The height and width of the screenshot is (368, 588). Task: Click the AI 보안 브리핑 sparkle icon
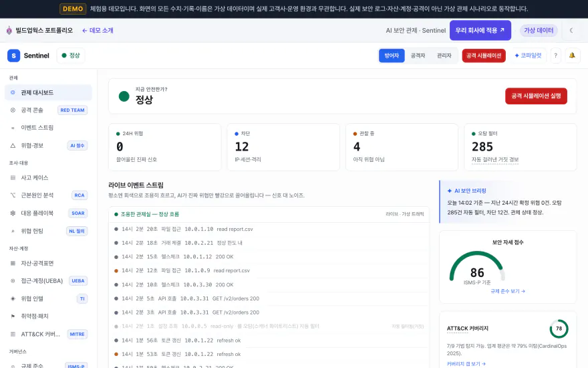tap(450, 191)
